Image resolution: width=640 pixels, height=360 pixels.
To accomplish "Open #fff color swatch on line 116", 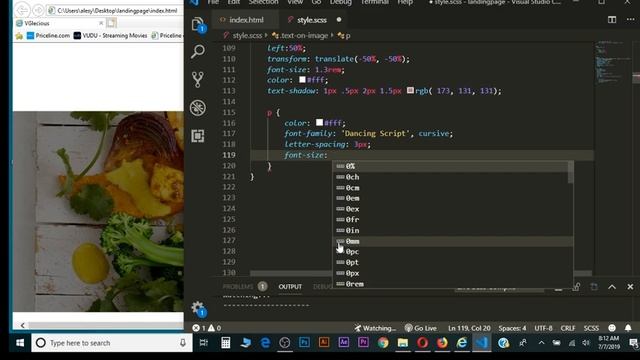I will pos(320,122).
